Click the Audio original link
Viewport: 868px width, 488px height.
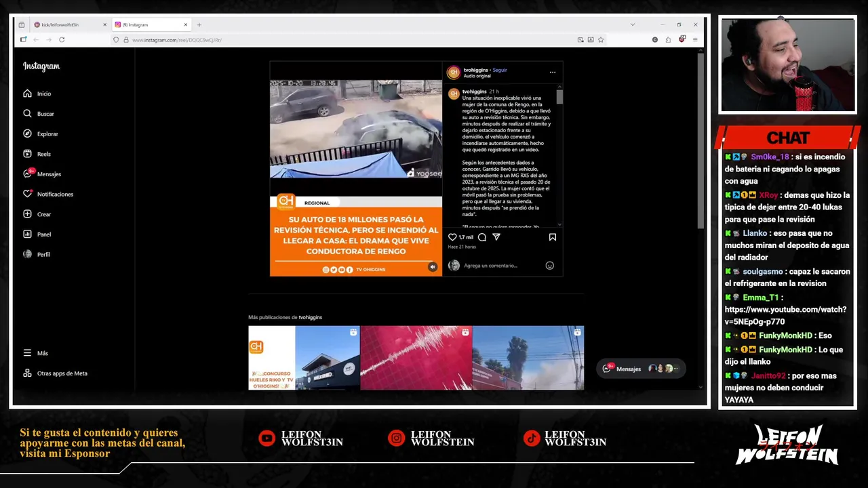pyautogui.click(x=477, y=76)
